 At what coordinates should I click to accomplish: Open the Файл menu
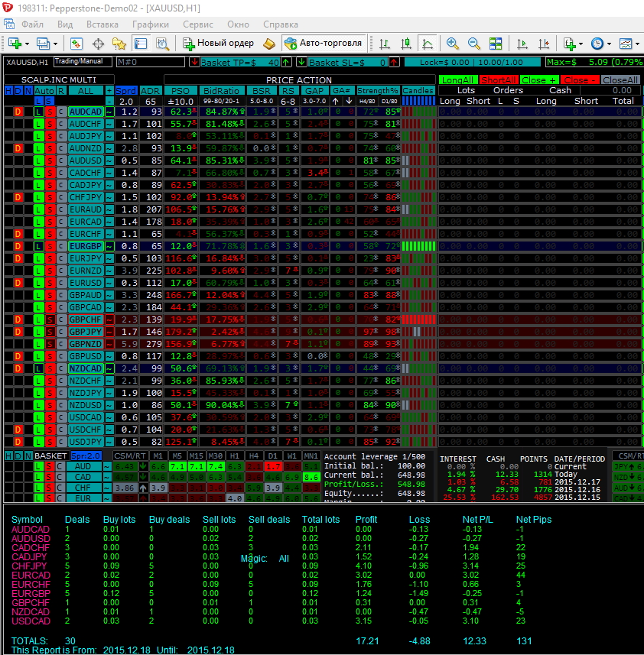click(x=33, y=24)
